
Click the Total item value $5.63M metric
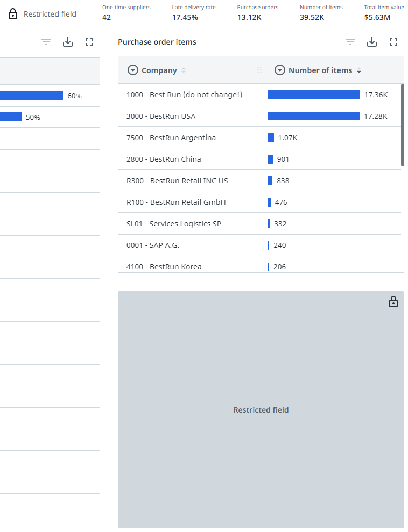[x=377, y=17]
